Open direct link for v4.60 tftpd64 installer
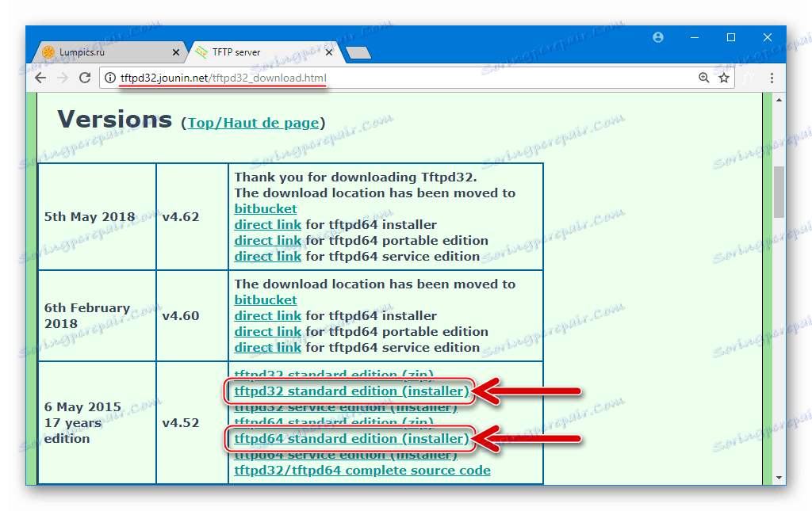 pos(268,316)
